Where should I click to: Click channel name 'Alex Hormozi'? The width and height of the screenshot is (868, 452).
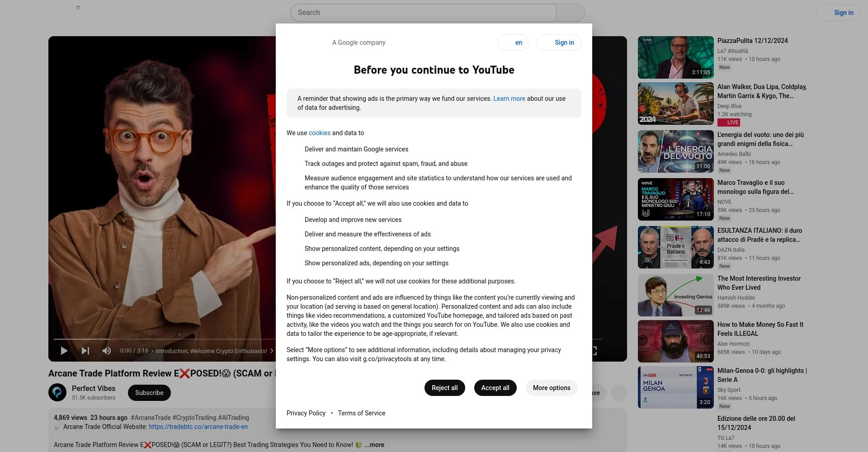pyautogui.click(x=733, y=344)
